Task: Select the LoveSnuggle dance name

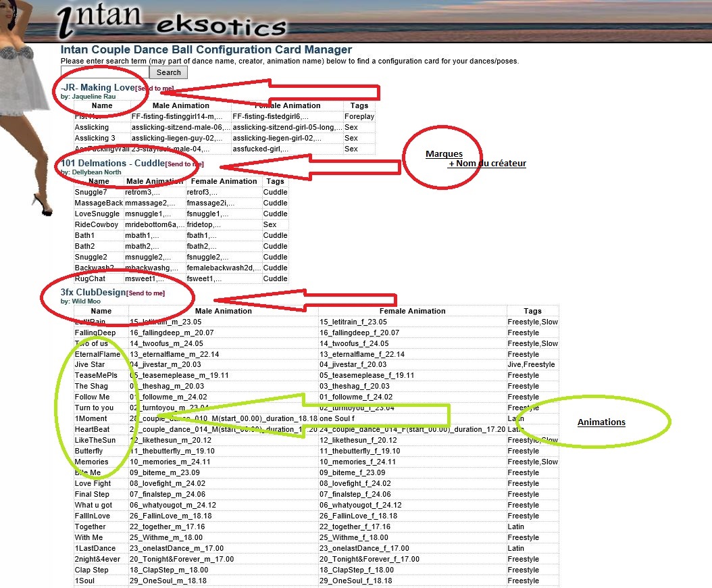Action: point(97,214)
